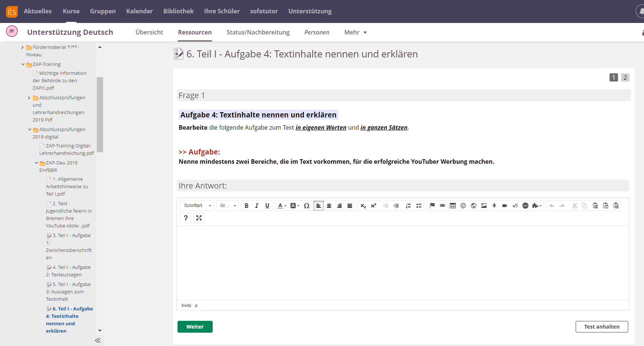This screenshot has height=346, width=644.
Task: Copy selection with copy icon
Action: (x=585, y=206)
